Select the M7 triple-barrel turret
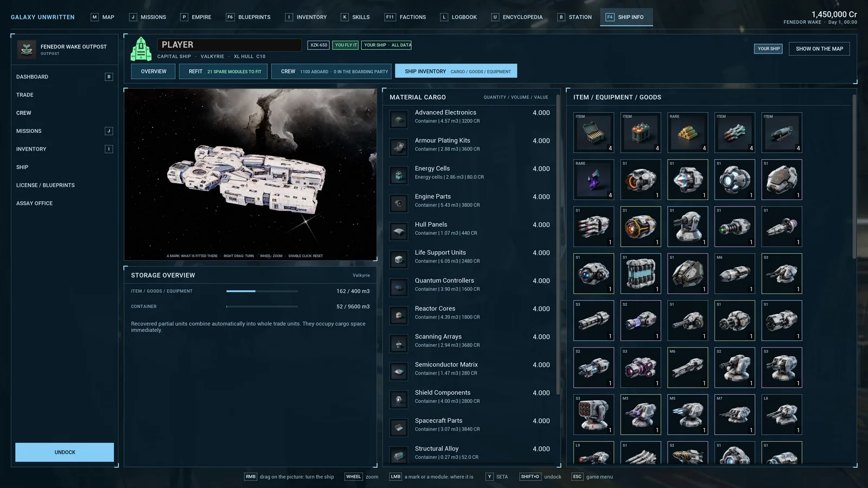This screenshot has width=868, height=488. pos(735,415)
